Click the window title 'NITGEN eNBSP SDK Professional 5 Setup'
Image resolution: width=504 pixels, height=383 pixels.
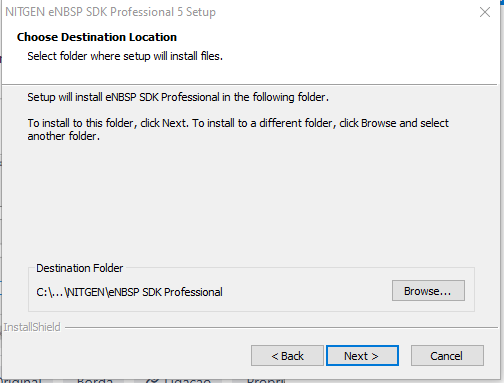[x=111, y=12]
